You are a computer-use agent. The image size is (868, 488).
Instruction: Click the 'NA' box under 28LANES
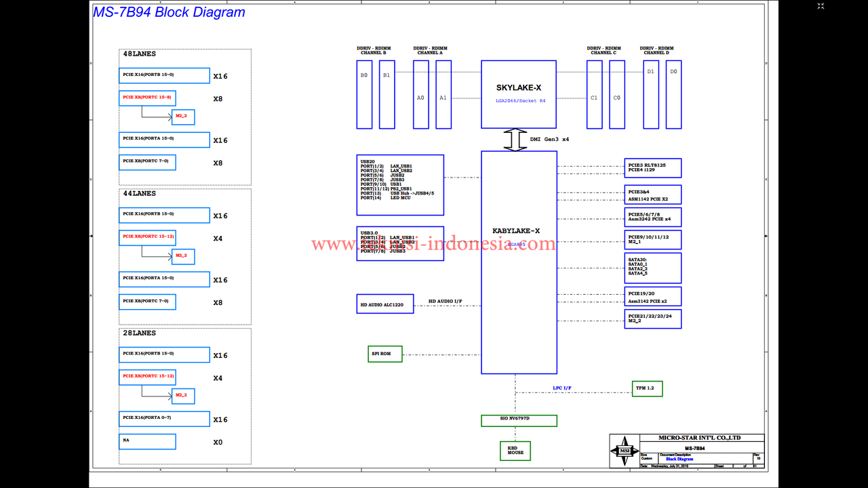(x=147, y=441)
